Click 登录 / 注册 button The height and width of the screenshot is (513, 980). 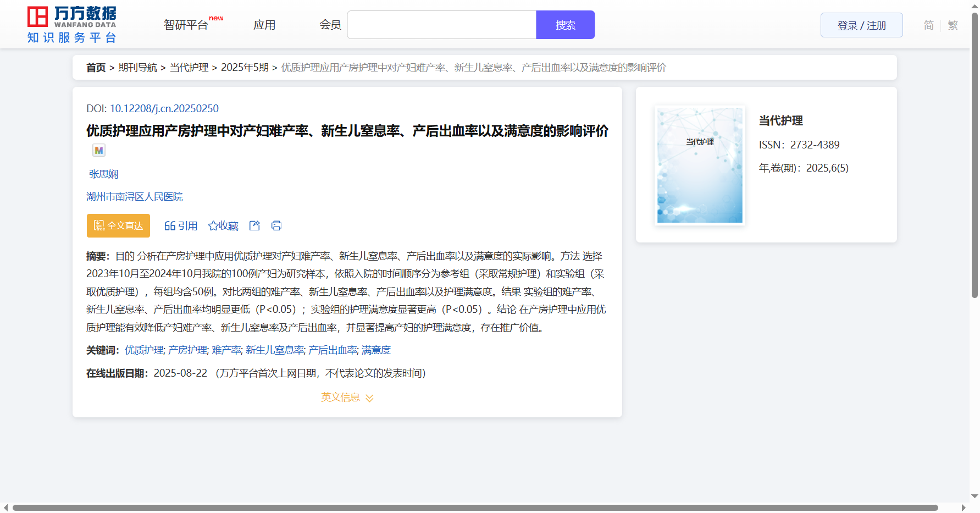[861, 25]
